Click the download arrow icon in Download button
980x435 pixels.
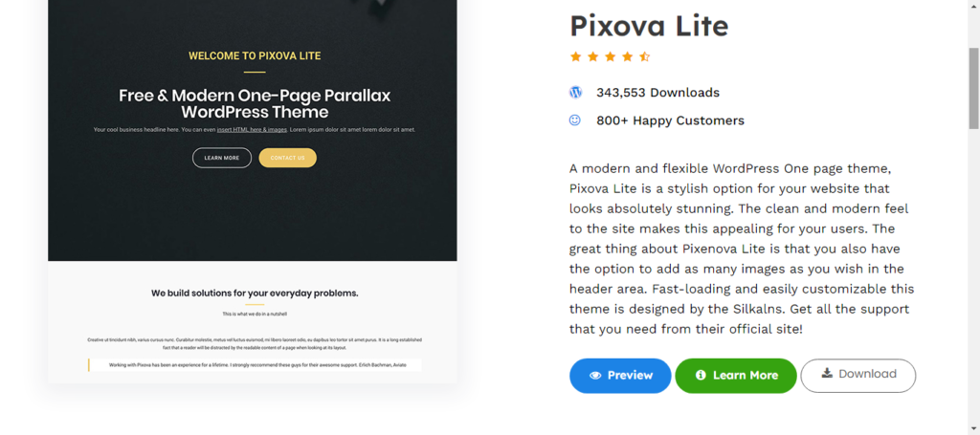pyautogui.click(x=827, y=373)
